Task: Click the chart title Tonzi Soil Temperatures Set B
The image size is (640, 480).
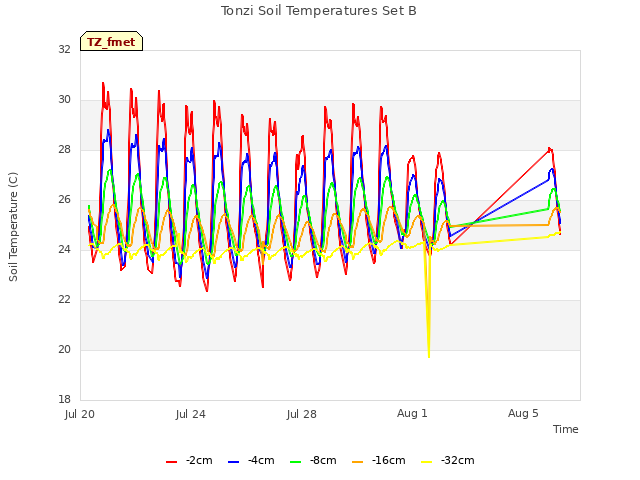Action: click(319, 11)
